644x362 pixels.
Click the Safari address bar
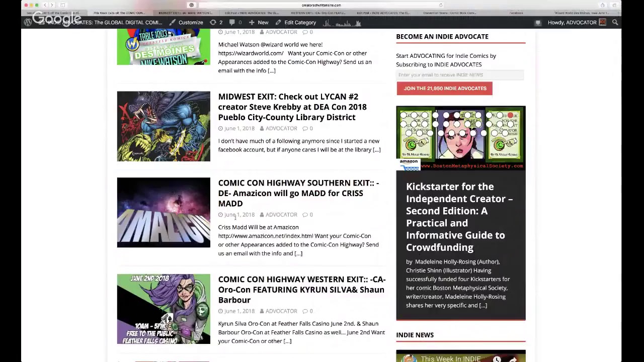click(321, 5)
